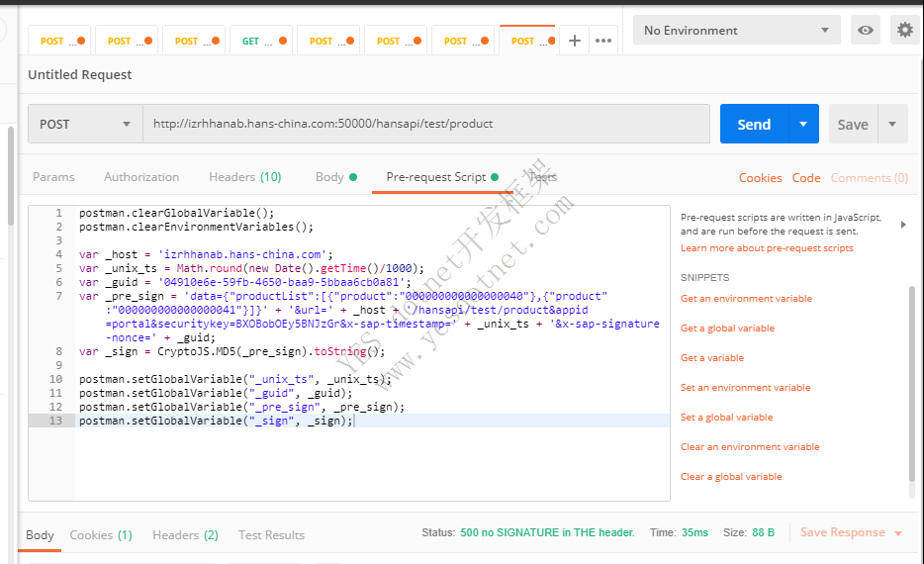Image resolution: width=924 pixels, height=564 pixels.
Task: Insert 'Set an environment variable' snippet
Action: click(x=746, y=387)
